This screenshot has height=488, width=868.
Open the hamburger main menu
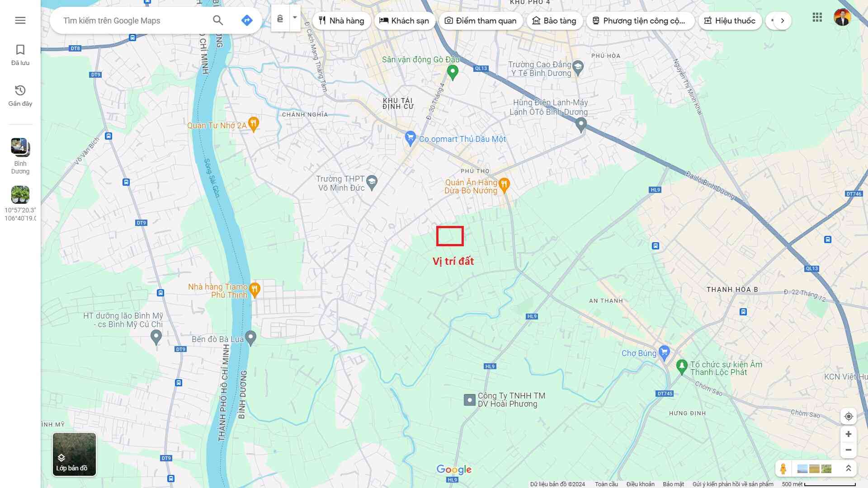[20, 20]
